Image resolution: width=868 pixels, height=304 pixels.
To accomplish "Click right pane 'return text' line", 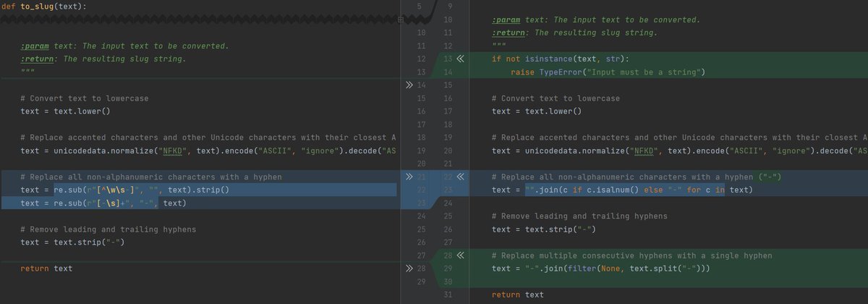I will click(x=517, y=295).
